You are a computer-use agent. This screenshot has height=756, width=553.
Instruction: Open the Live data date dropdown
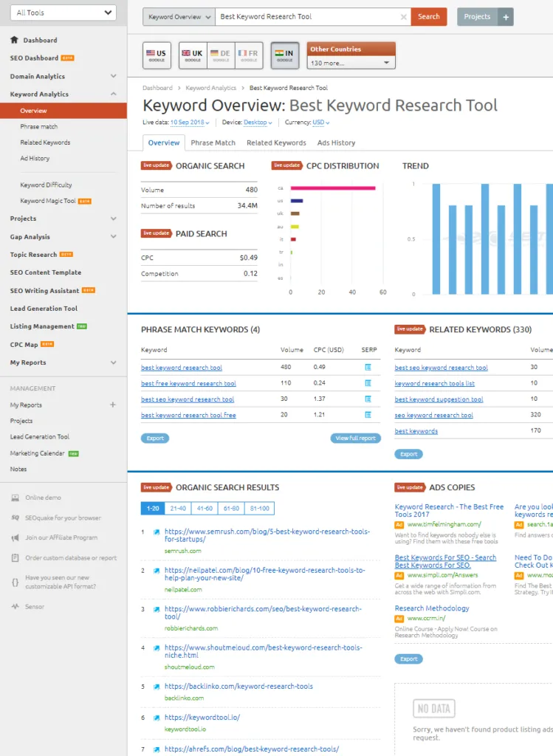click(190, 123)
